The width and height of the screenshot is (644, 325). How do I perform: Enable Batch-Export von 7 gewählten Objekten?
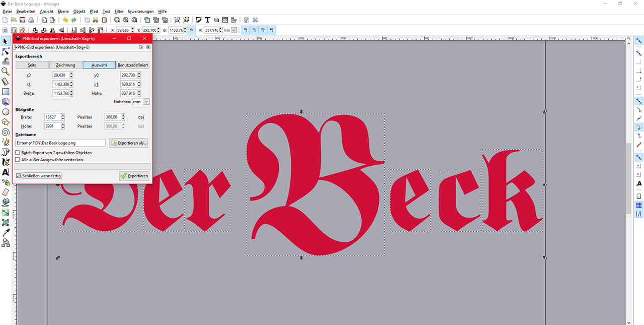[18, 153]
